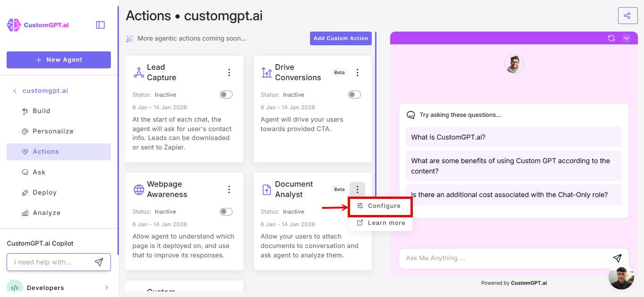Pick the Chat-Only role cost question
This screenshot has height=297, width=644.
[513, 195]
